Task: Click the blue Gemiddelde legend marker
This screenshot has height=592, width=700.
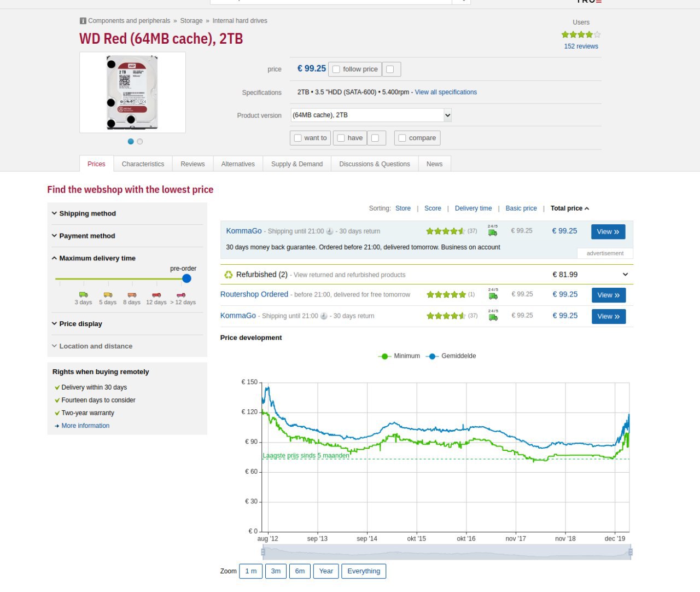Action: click(432, 356)
